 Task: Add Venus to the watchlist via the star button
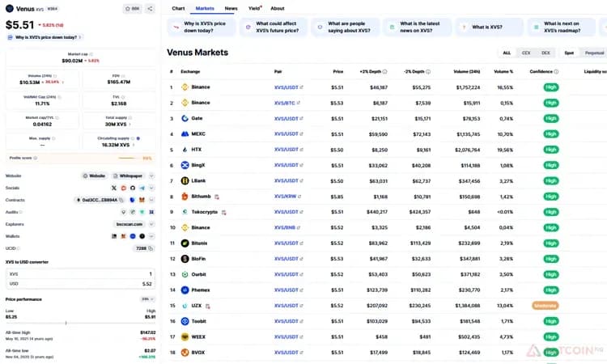click(x=132, y=9)
